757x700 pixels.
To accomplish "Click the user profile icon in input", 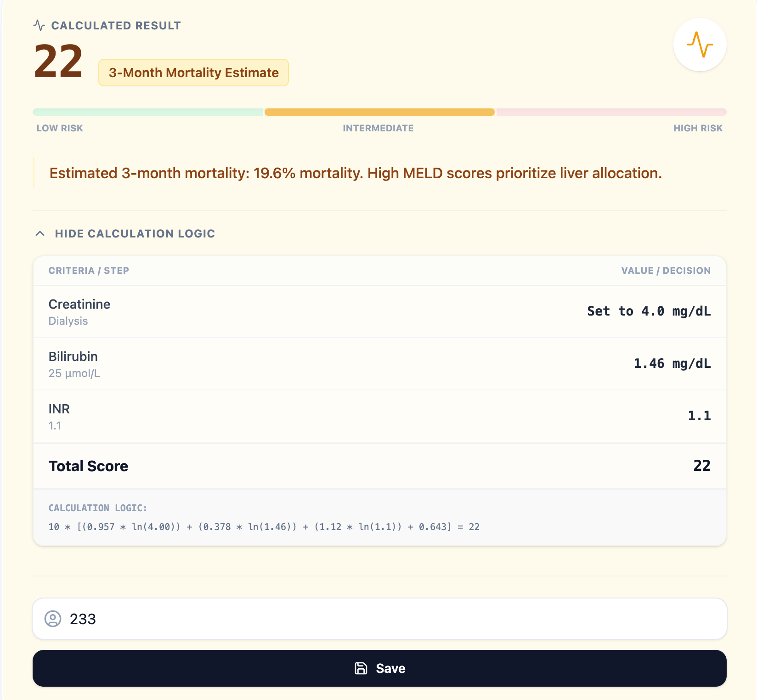I will click(x=53, y=619).
